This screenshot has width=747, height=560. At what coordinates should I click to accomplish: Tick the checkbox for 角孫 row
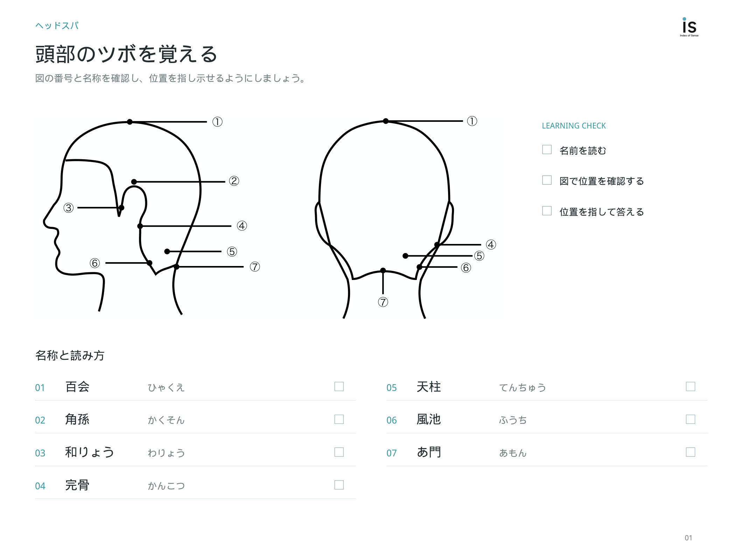tap(339, 419)
